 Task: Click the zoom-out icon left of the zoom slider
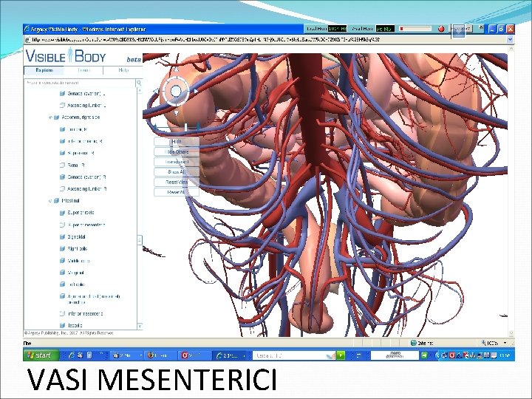click(x=155, y=127)
